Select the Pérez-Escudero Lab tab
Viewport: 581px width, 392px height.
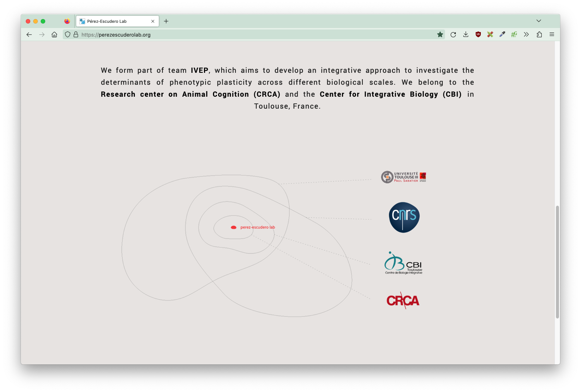point(112,21)
